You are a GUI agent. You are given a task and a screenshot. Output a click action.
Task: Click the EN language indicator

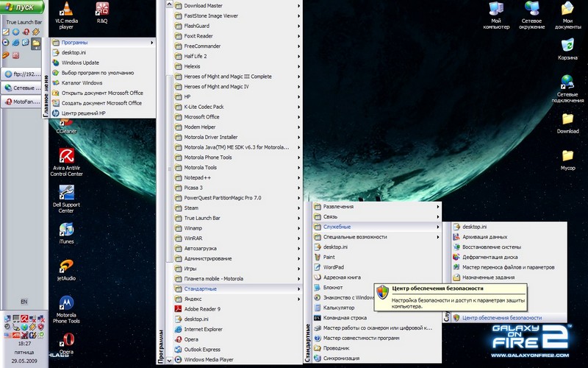click(x=24, y=302)
